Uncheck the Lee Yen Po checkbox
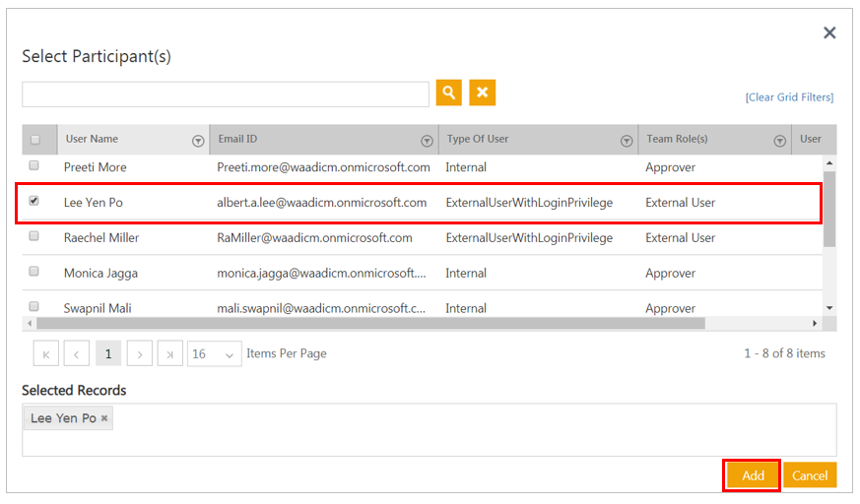860x504 pixels. pos(34,202)
